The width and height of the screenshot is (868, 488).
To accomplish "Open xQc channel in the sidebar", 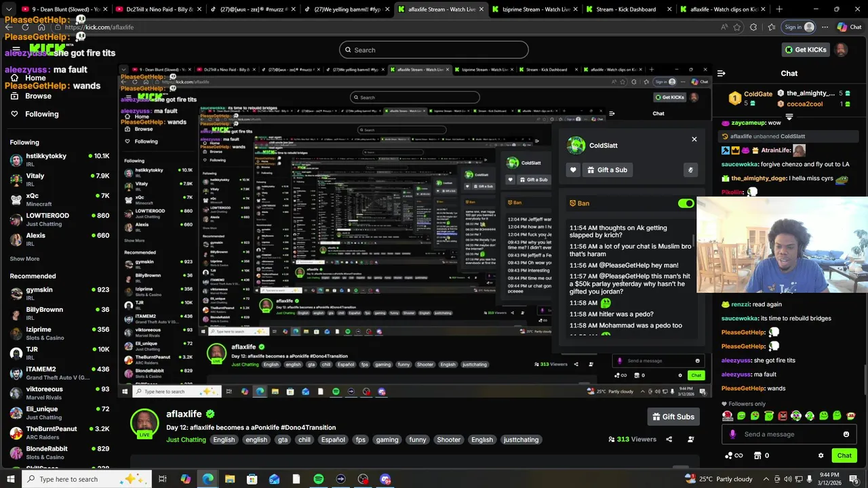I will click(60, 199).
